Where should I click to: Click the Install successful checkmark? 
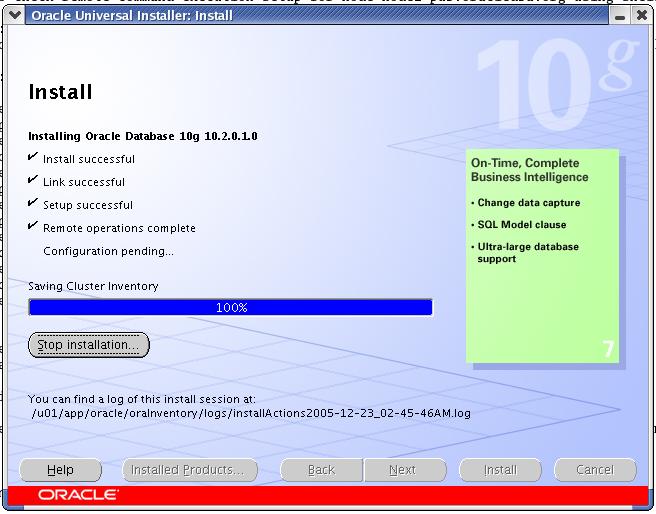33,157
